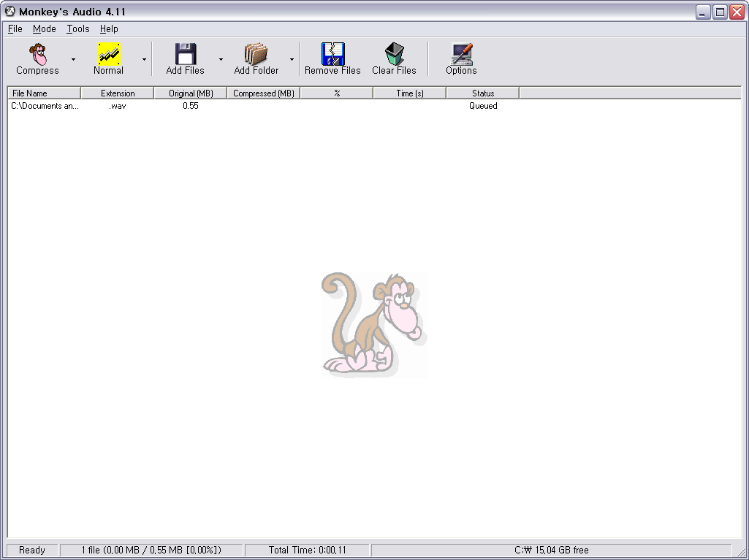Click the % column header
Image resolution: width=749 pixels, height=560 pixels.
pos(337,93)
